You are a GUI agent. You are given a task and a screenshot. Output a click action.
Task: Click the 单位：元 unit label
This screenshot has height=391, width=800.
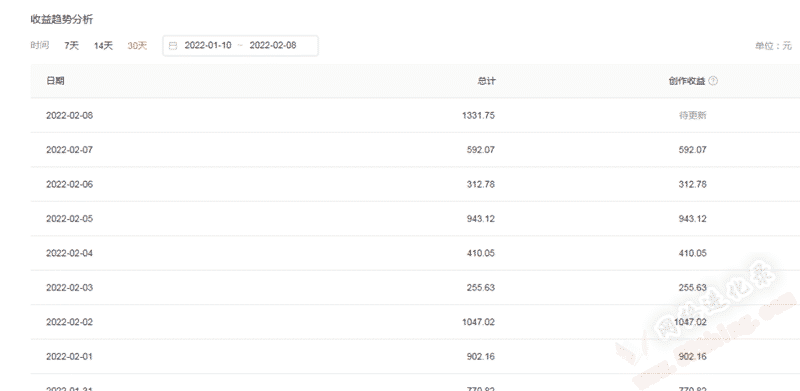pyautogui.click(x=773, y=46)
